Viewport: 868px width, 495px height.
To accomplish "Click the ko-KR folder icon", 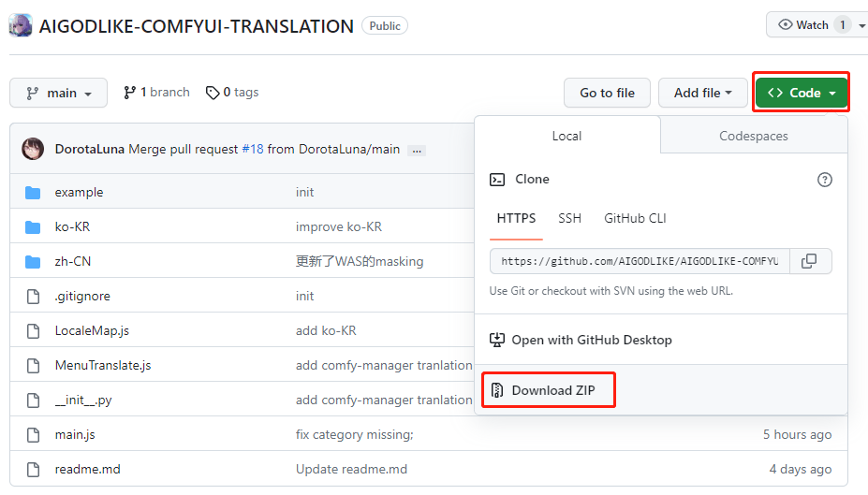I will tap(33, 226).
